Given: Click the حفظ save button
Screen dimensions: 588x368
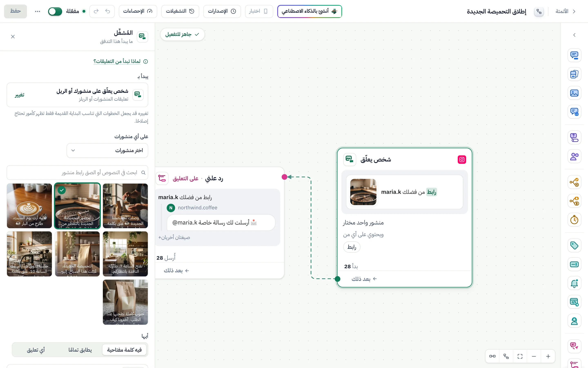Looking at the screenshot, I should pyautogui.click(x=15, y=11).
